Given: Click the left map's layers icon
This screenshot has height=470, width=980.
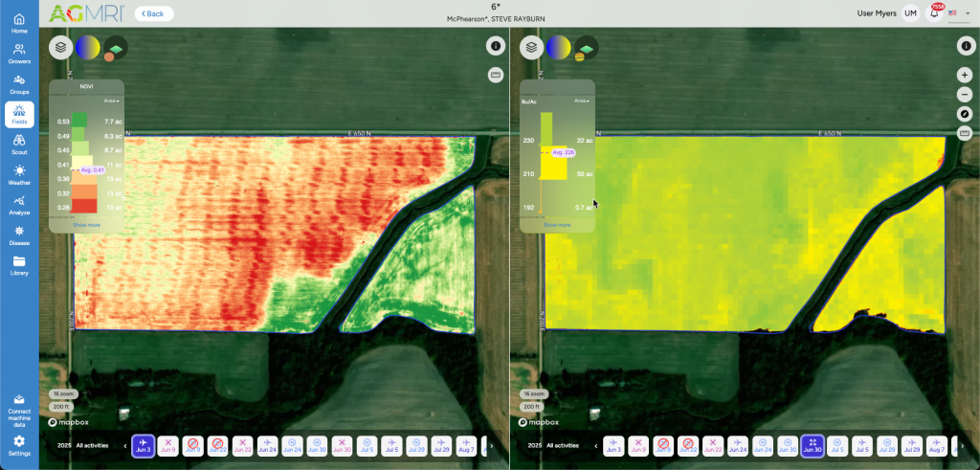Looking at the screenshot, I should [x=60, y=47].
